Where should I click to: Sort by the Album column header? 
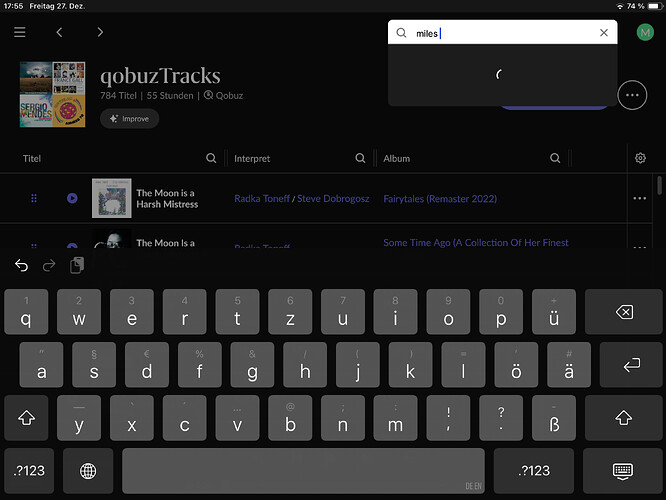click(396, 158)
